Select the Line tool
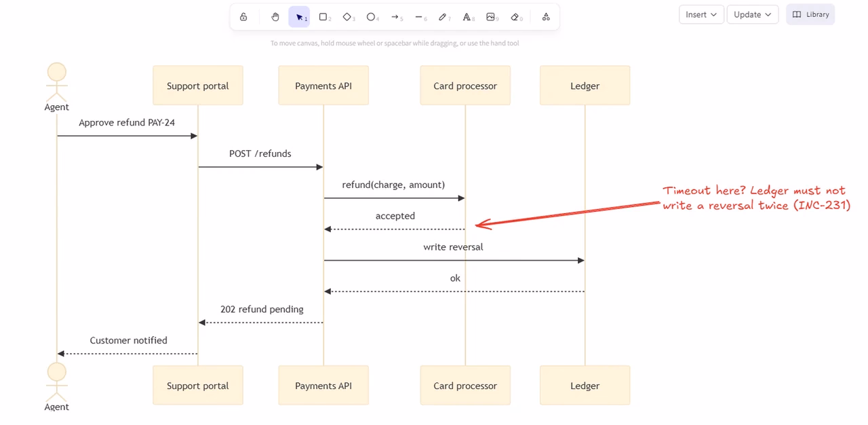The image size is (868, 425). tap(419, 17)
